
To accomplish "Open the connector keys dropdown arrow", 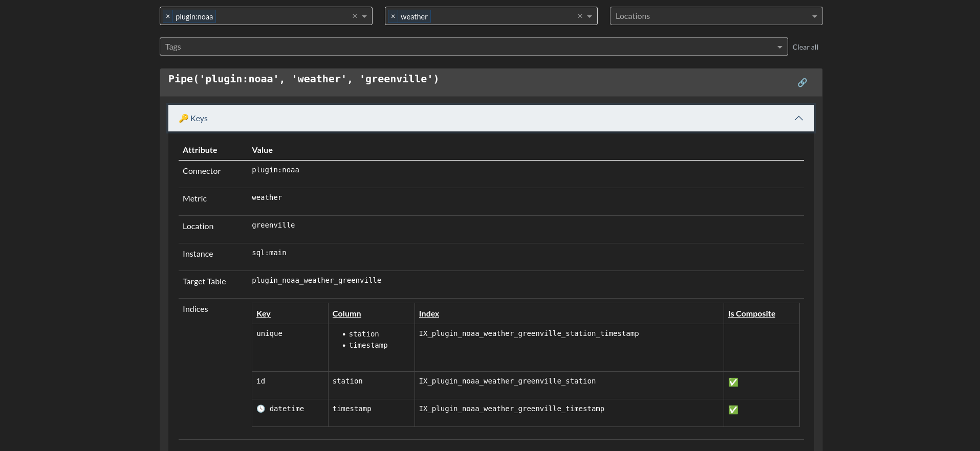I will (364, 16).
